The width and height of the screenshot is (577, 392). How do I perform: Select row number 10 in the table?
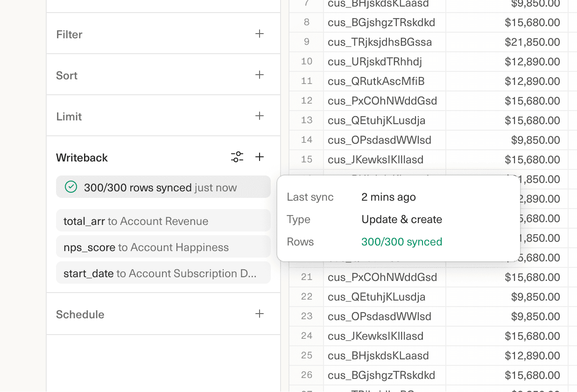306,61
